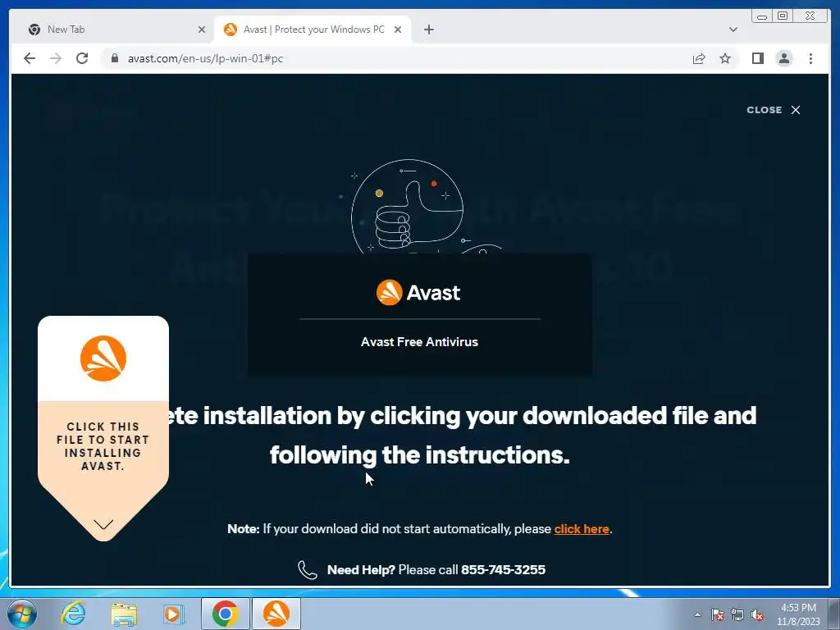Open the Windows Start menu
The width and height of the screenshot is (840, 630).
point(21,614)
